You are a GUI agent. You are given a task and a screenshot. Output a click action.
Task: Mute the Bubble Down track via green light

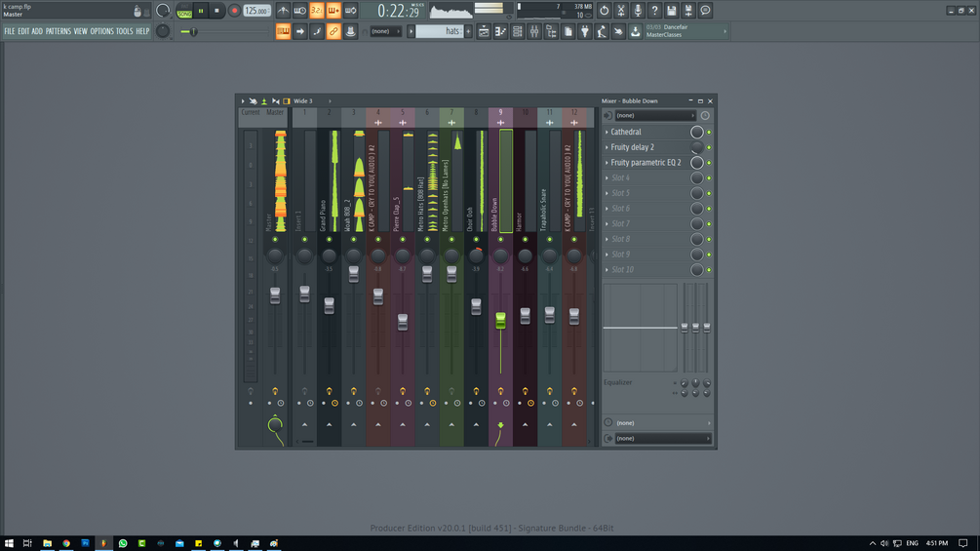pyautogui.click(x=500, y=239)
